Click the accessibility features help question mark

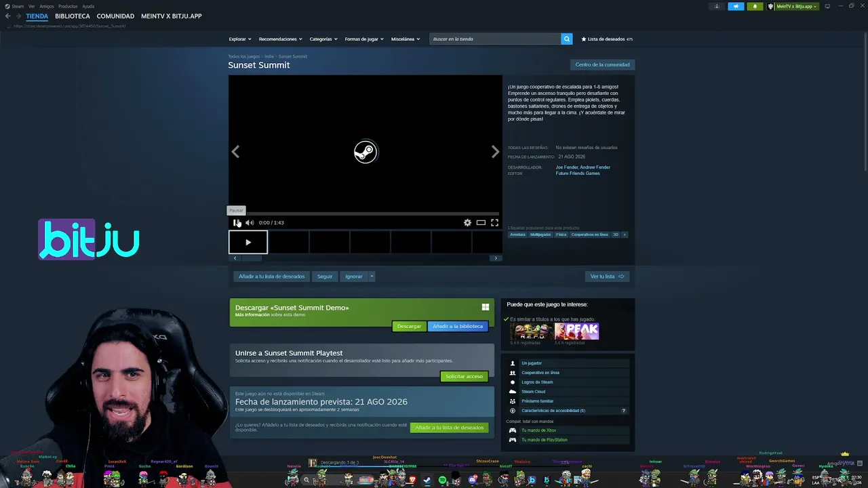(x=624, y=411)
